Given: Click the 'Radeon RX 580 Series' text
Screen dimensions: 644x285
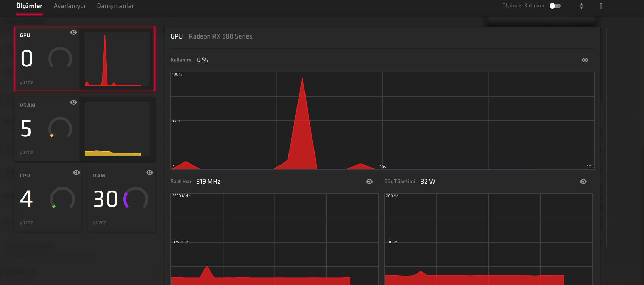Looking at the screenshot, I should pyautogui.click(x=220, y=36).
